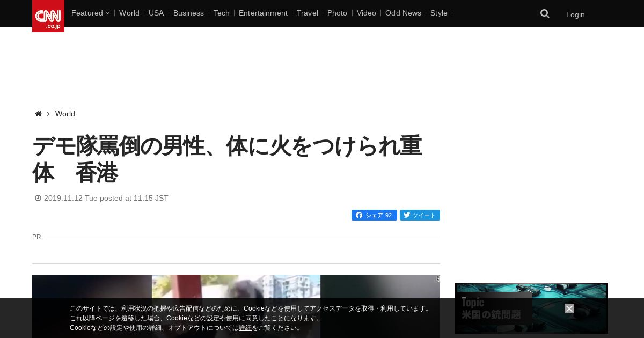Screen dimensions: 644x338
Task: Close the cookie notice banner
Action: (x=569, y=308)
